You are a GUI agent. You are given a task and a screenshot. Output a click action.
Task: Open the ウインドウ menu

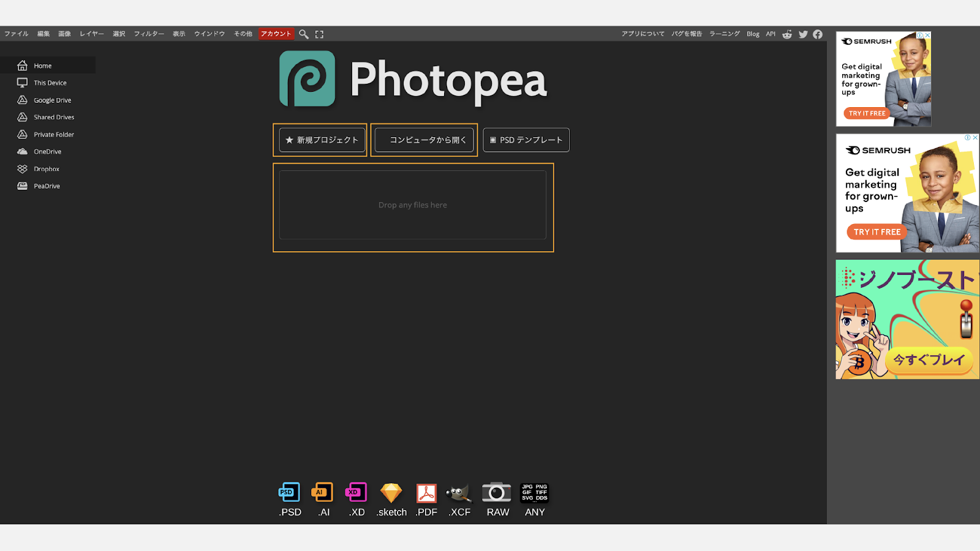click(209, 34)
